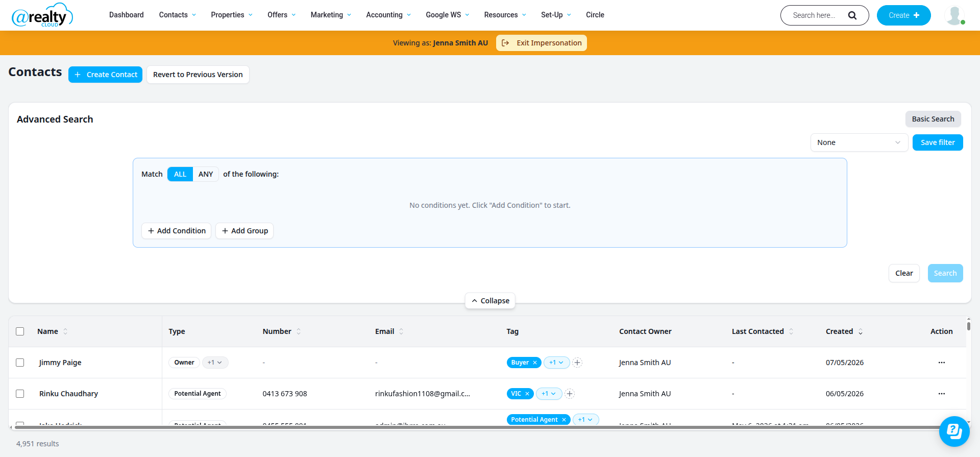Open the Accounting menu
Screen dimensions: 980x457
pyautogui.click(x=388, y=15)
